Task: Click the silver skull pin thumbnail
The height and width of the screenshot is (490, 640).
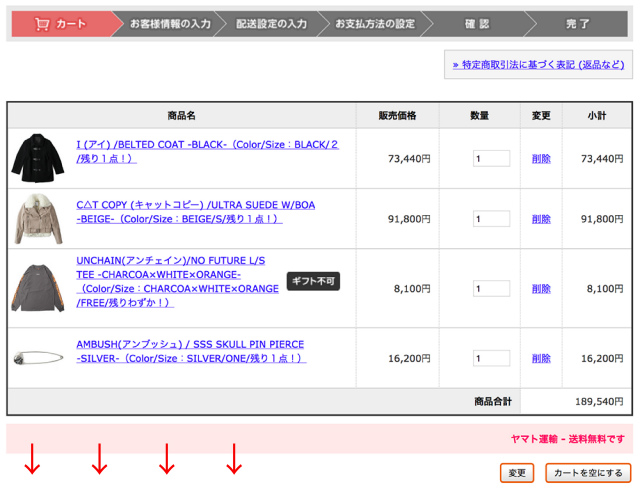Action: click(38, 358)
